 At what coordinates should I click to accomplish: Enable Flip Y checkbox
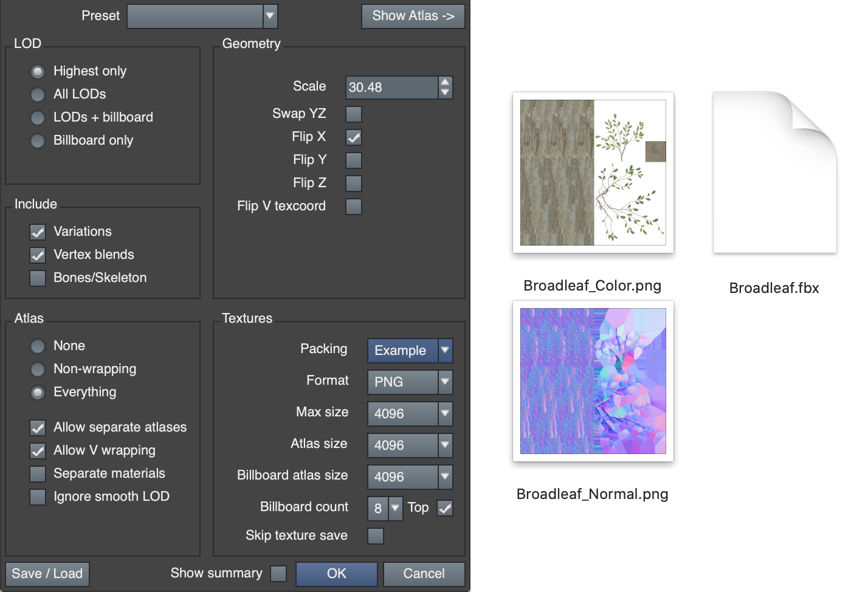pyautogui.click(x=354, y=160)
